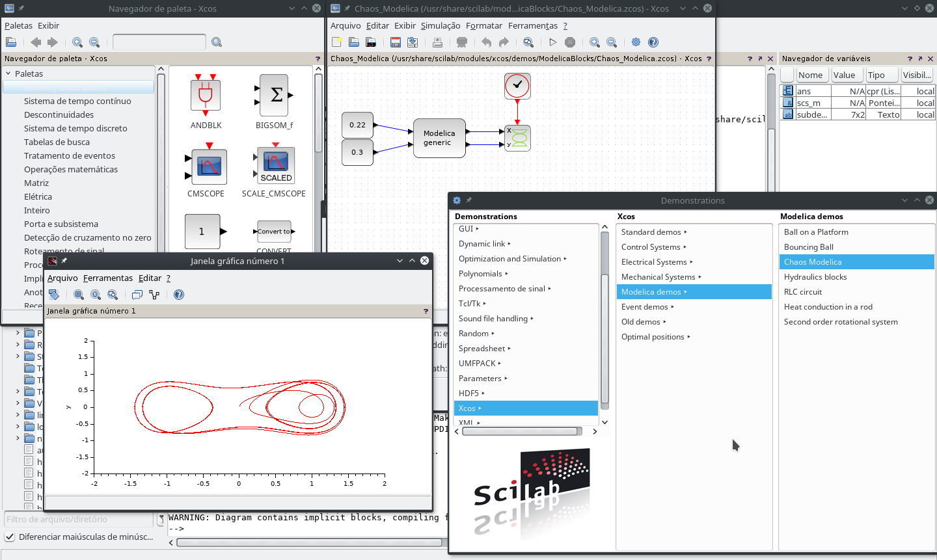Expand Old demos entry
This screenshot has height=560, width=937.
(x=644, y=322)
